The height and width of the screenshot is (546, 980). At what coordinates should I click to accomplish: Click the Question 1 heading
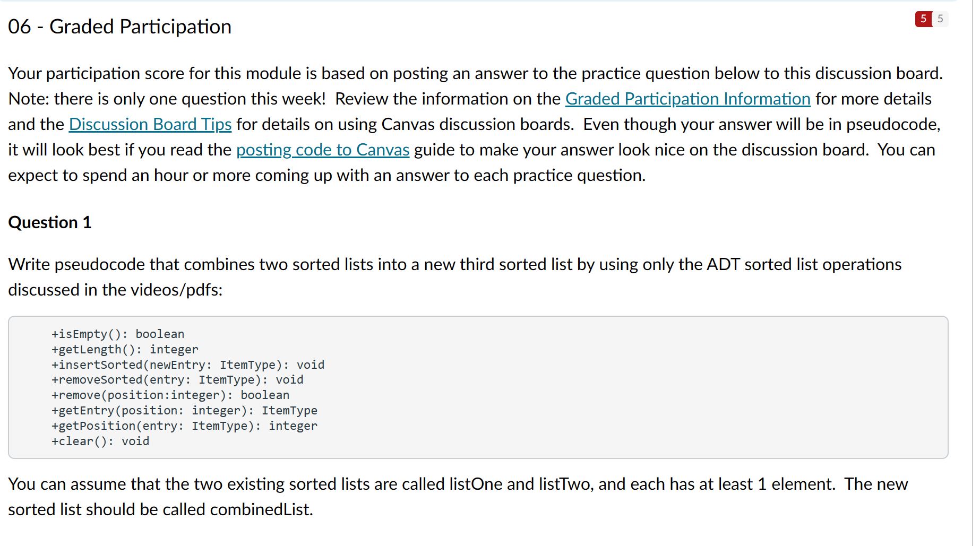(x=49, y=222)
